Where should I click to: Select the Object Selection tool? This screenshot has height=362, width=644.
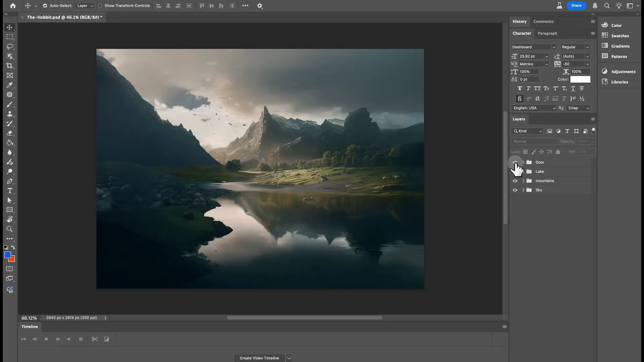[x=9, y=56]
